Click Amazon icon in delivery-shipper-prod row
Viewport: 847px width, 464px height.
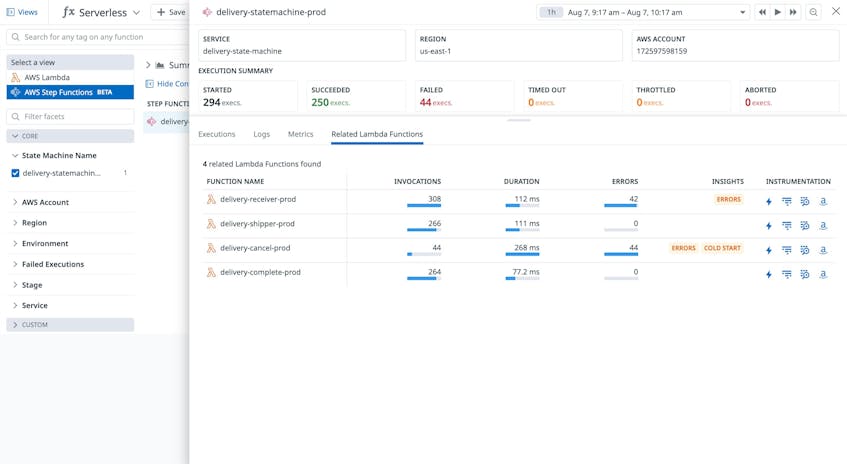[823, 226]
